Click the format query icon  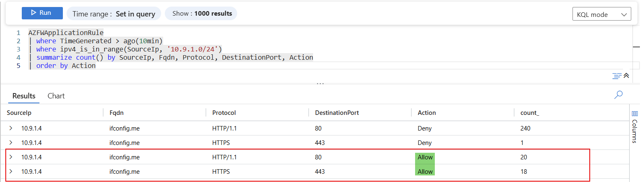[x=616, y=76]
